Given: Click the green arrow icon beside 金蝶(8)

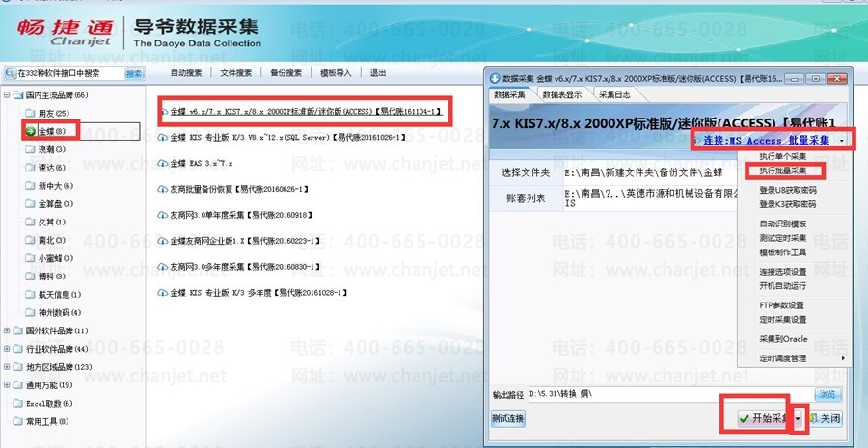Looking at the screenshot, I should (x=30, y=131).
